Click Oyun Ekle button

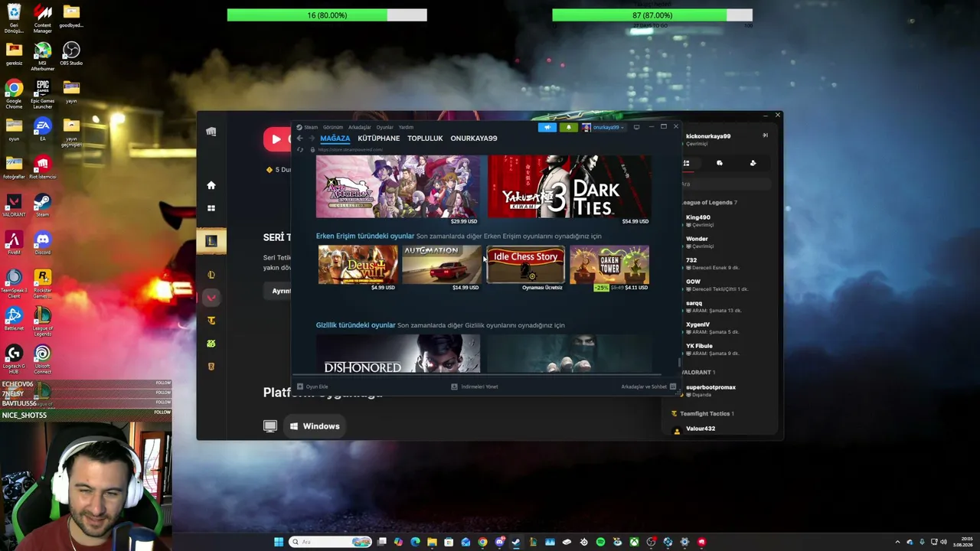[x=312, y=386]
